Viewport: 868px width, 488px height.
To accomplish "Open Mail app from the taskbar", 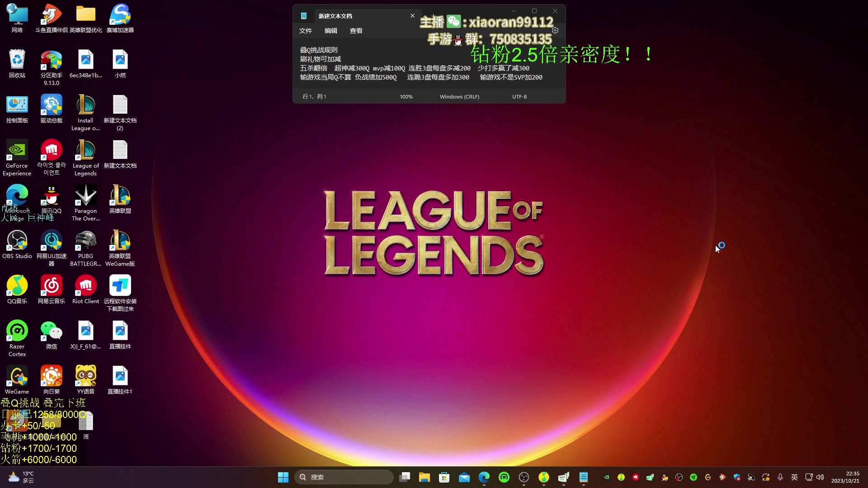I will pyautogui.click(x=464, y=477).
